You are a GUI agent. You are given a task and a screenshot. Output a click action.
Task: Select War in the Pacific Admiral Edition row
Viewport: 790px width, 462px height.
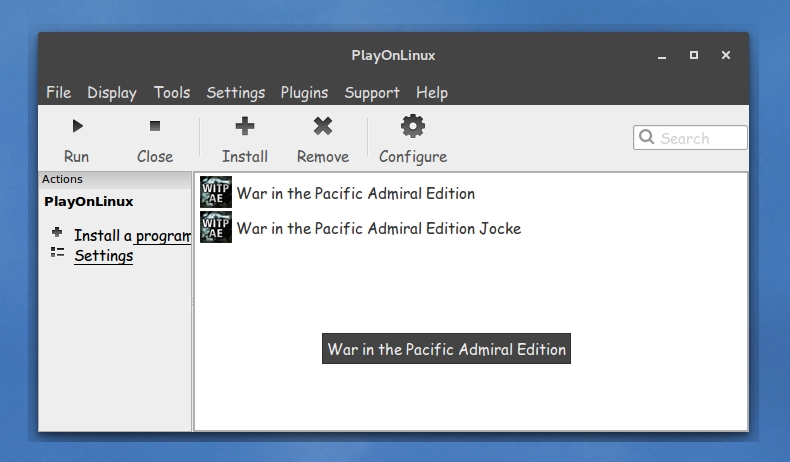471,193
